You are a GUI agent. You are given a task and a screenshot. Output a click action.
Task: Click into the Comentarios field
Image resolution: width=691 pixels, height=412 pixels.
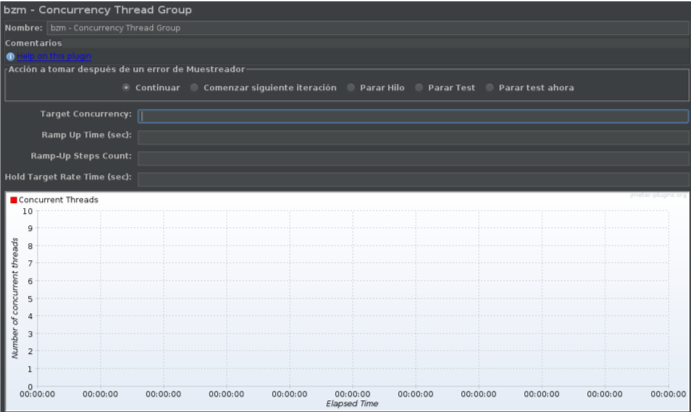pos(377,43)
